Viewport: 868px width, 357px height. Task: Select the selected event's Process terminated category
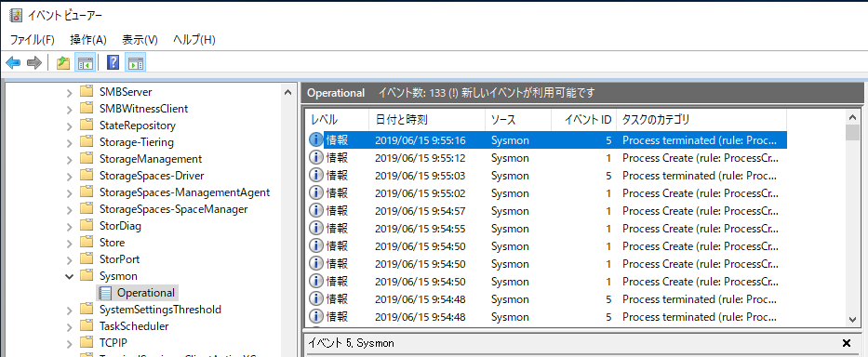pyautogui.click(x=700, y=140)
